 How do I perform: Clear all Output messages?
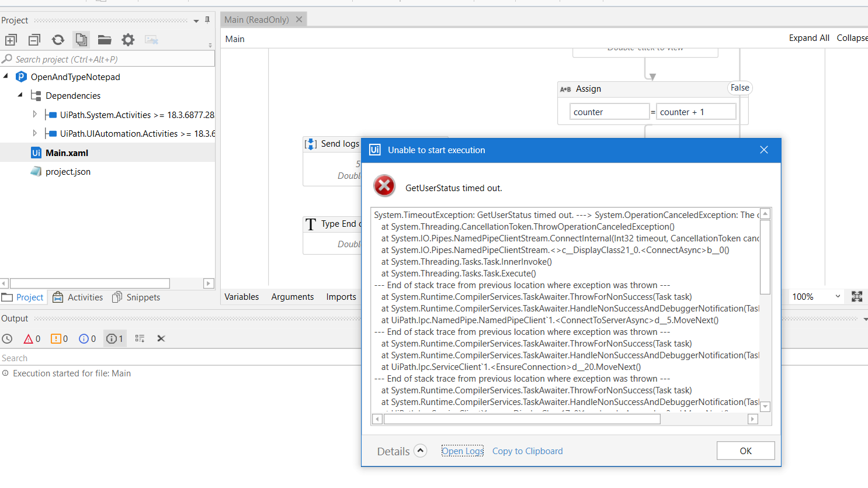coord(161,338)
